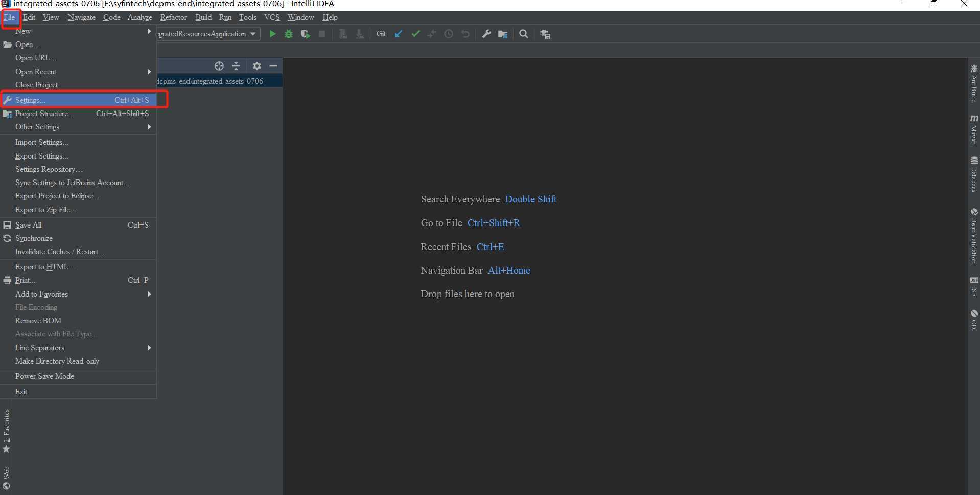Open the Web tool window tab

coord(6,478)
